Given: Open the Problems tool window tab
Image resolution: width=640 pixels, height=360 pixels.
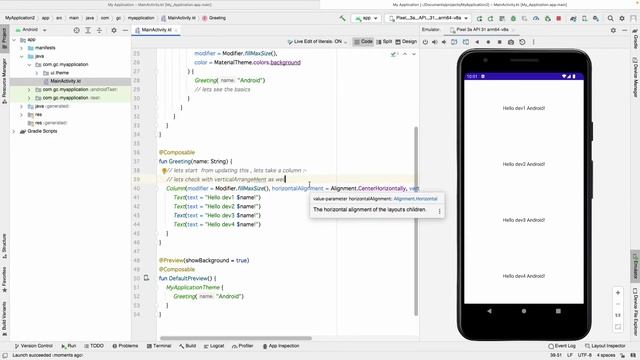Looking at the screenshot, I should 125,346.
